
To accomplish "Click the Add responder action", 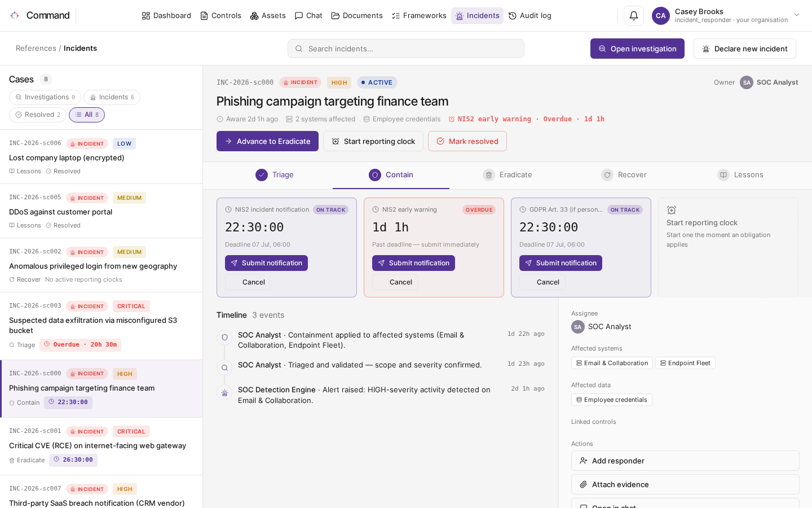I will point(685,461).
